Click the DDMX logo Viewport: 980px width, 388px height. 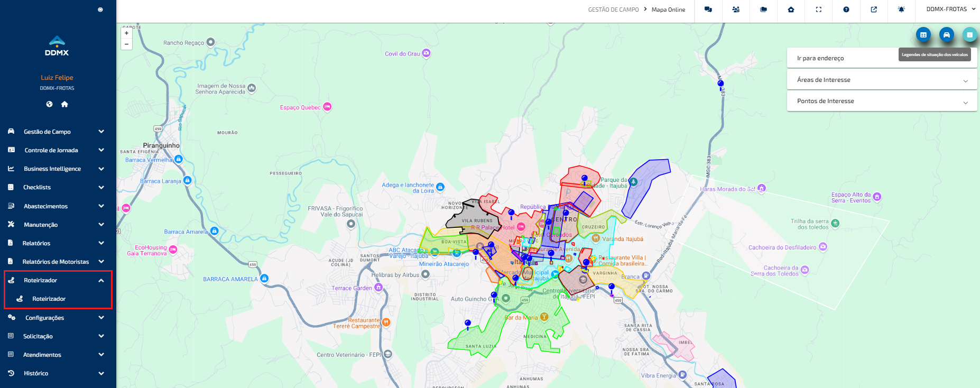coord(57,46)
